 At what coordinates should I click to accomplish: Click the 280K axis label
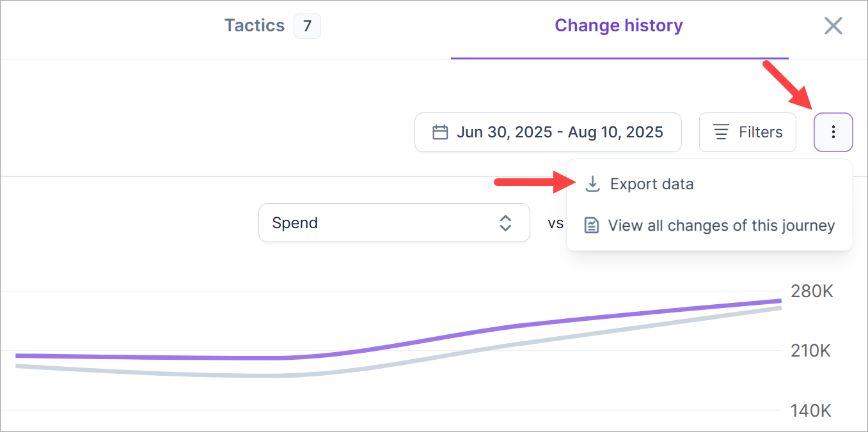coord(812,291)
